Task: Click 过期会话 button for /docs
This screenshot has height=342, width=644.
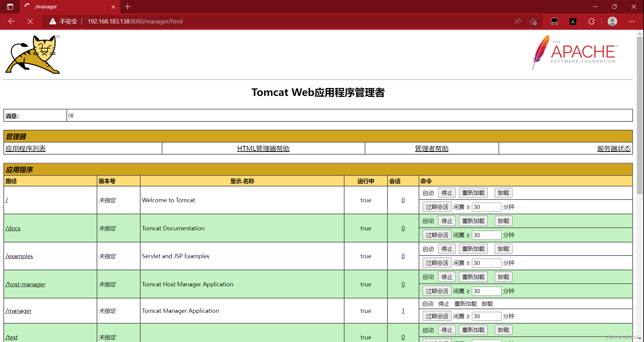Action: tap(437, 235)
